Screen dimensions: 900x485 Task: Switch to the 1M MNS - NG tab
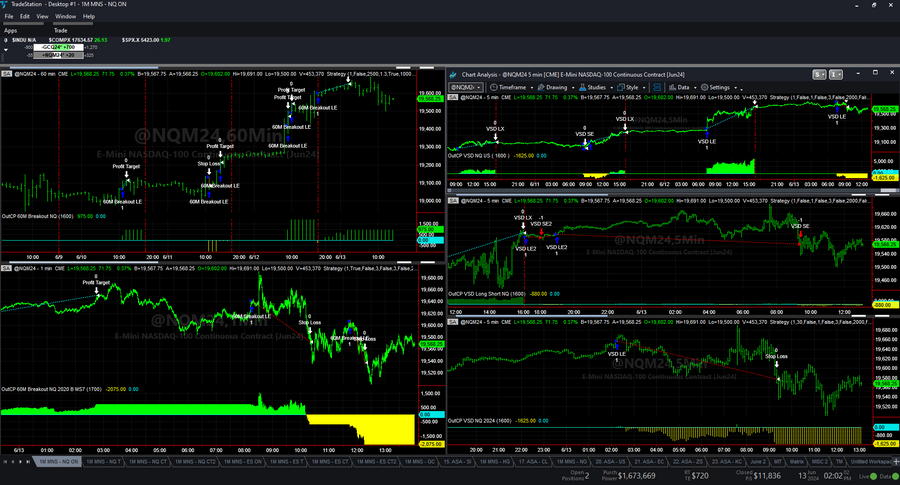pyautogui.click(x=573, y=461)
